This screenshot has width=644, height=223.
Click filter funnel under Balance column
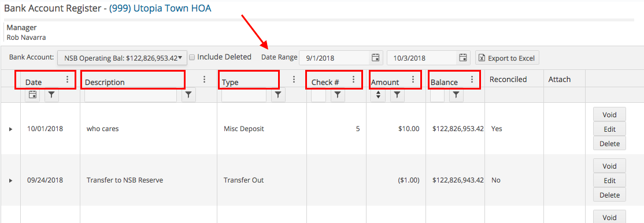click(x=456, y=95)
